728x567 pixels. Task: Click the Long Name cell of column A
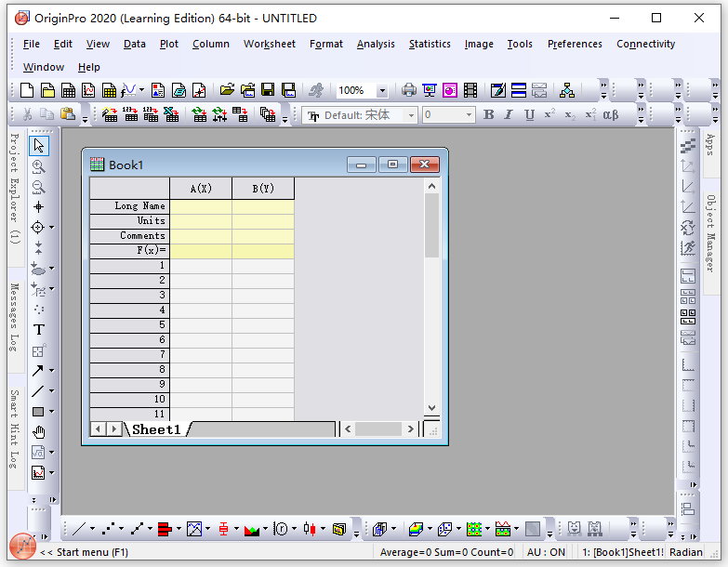(201, 206)
